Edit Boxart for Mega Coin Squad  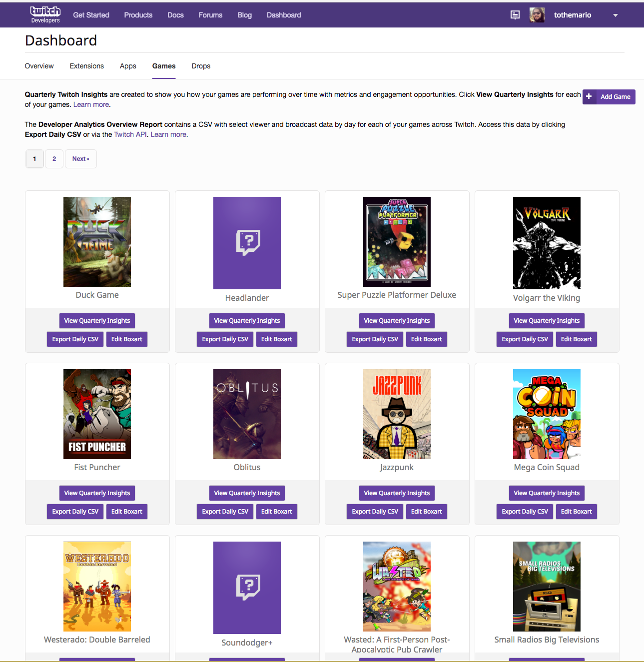(576, 512)
